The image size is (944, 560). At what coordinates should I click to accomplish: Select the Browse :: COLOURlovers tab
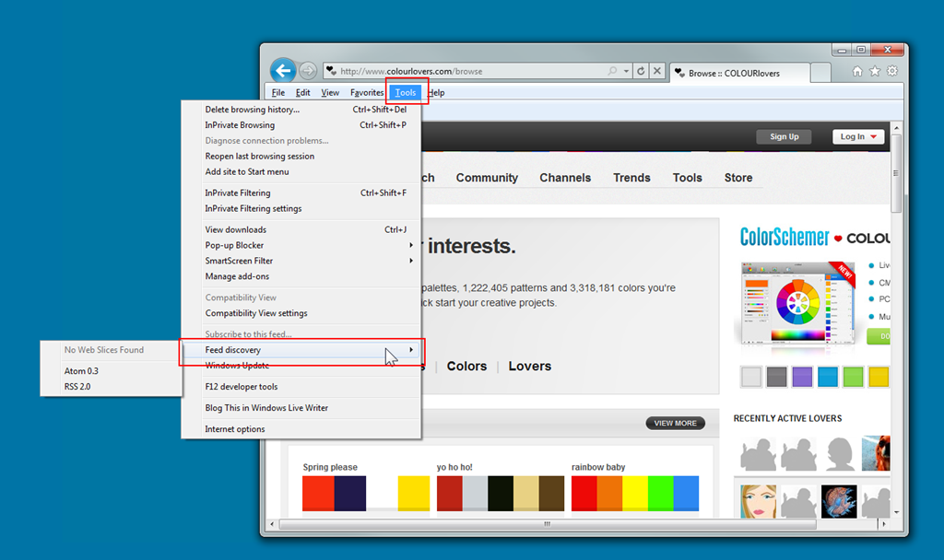739,73
